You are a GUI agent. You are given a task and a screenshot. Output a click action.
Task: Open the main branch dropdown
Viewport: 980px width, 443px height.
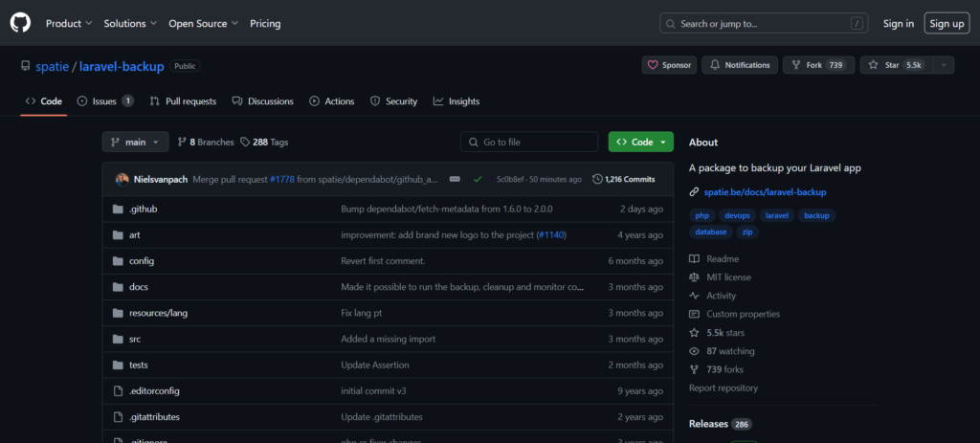point(135,142)
